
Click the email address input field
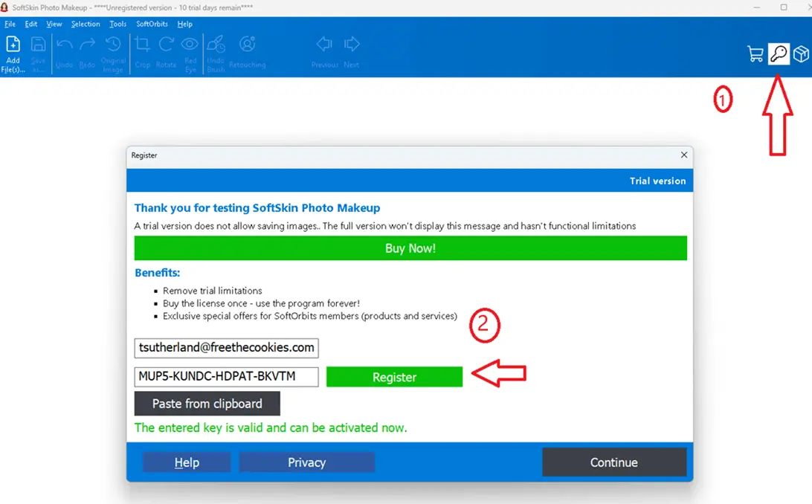pos(226,348)
